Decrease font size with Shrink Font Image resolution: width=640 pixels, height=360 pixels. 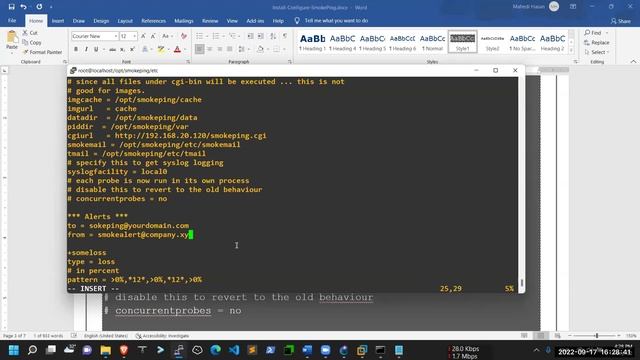coord(153,36)
